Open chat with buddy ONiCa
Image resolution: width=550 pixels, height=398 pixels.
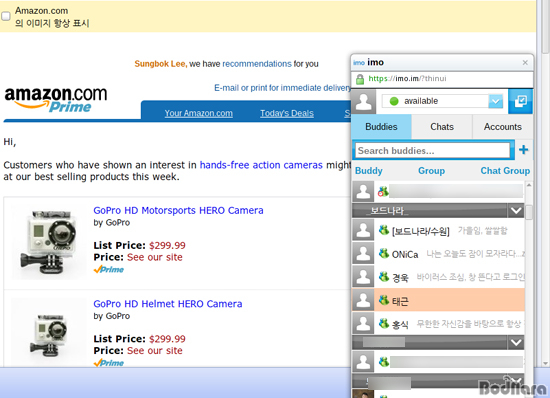(x=438, y=254)
